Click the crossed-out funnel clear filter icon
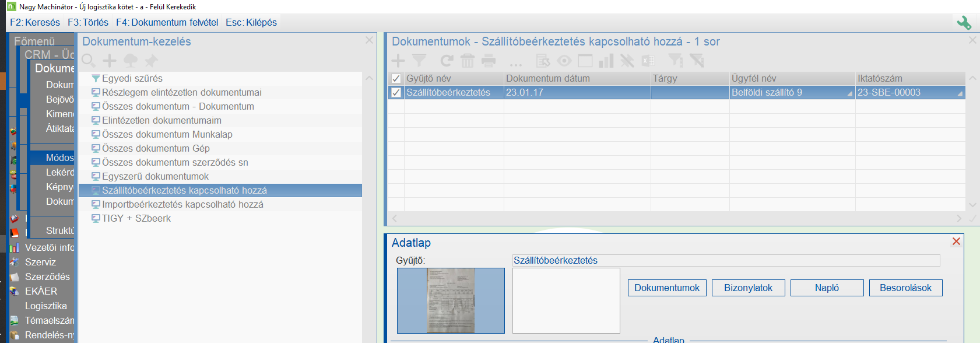 tap(697, 61)
